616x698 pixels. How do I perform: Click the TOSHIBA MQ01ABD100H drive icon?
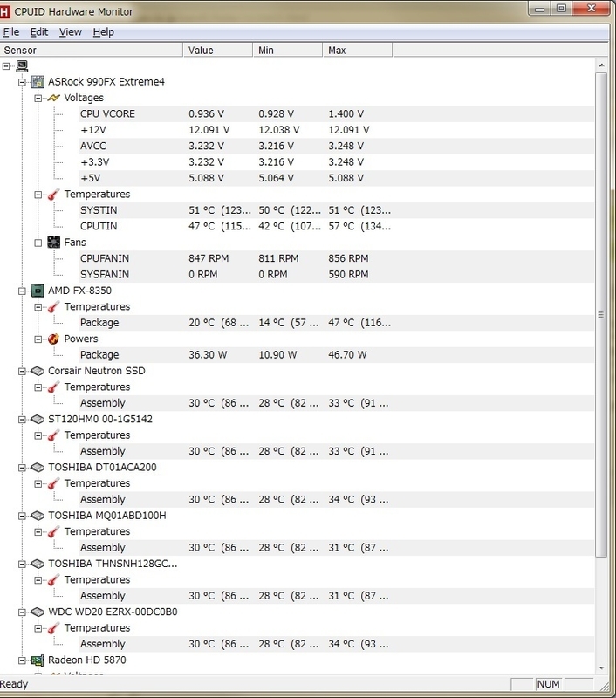pos(38,516)
